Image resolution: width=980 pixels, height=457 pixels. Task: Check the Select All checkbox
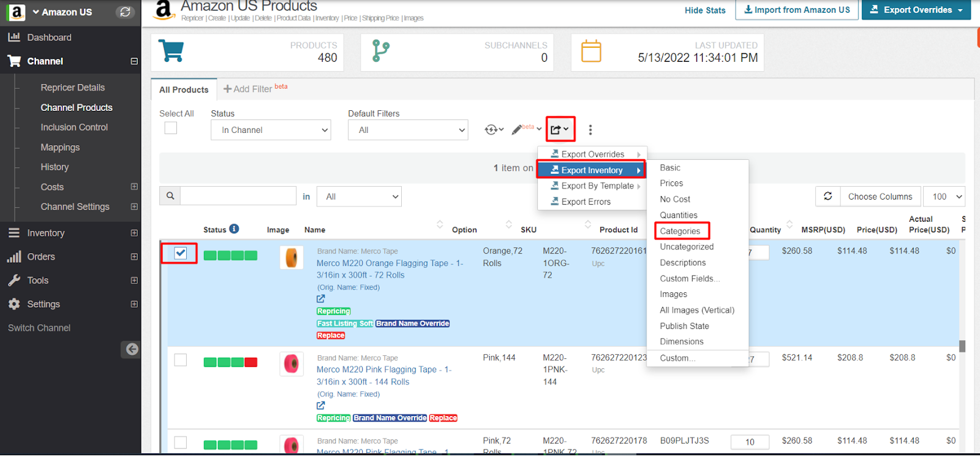[171, 128]
